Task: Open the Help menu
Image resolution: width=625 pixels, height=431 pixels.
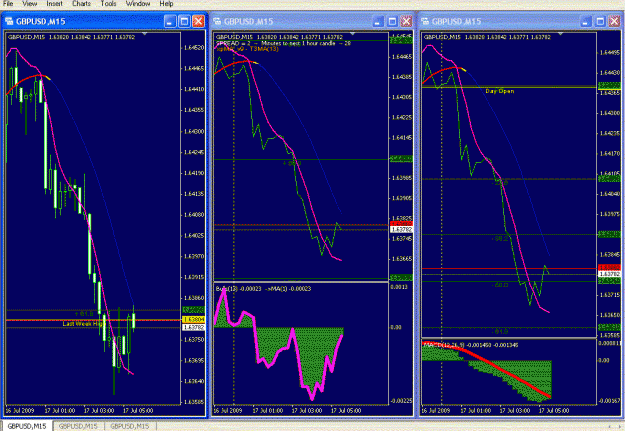Action: point(166,4)
